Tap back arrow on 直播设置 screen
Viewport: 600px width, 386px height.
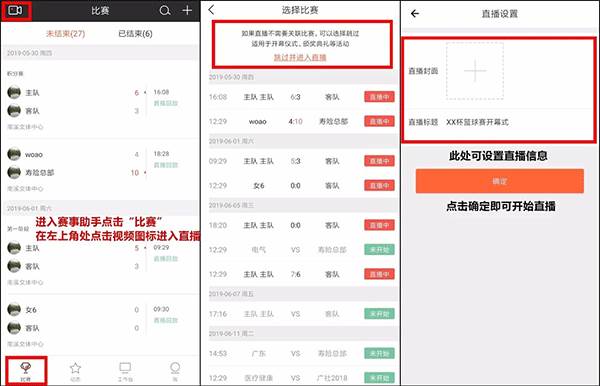[x=415, y=14]
